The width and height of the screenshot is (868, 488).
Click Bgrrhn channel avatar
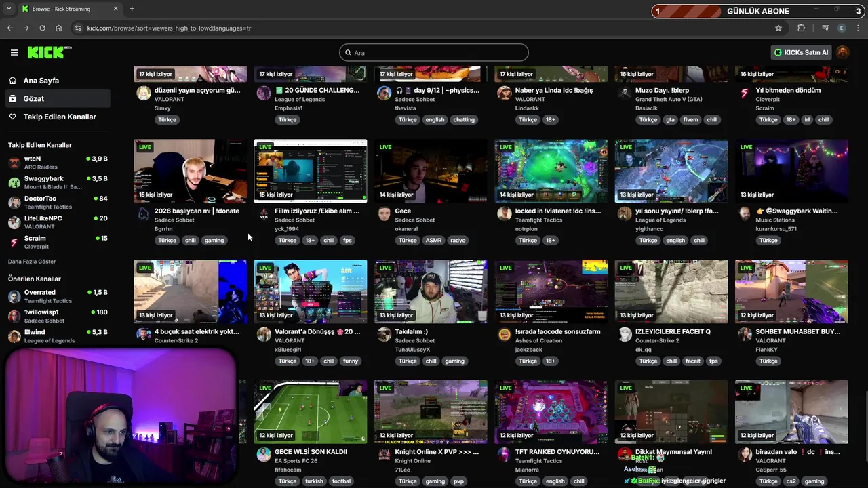[x=143, y=213]
